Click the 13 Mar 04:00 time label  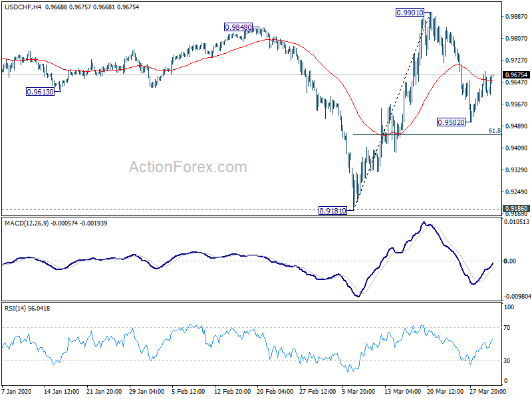(x=403, y=391)
